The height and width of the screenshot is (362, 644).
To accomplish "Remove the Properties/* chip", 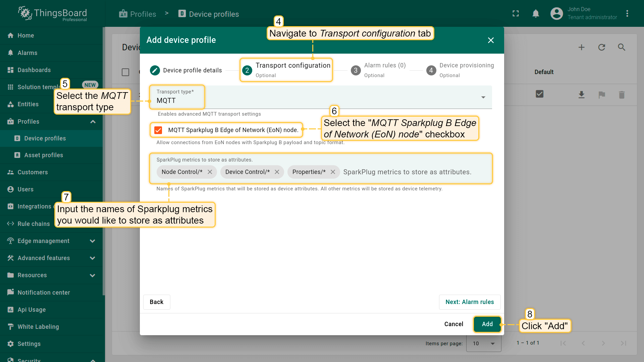I will (333, 172).
